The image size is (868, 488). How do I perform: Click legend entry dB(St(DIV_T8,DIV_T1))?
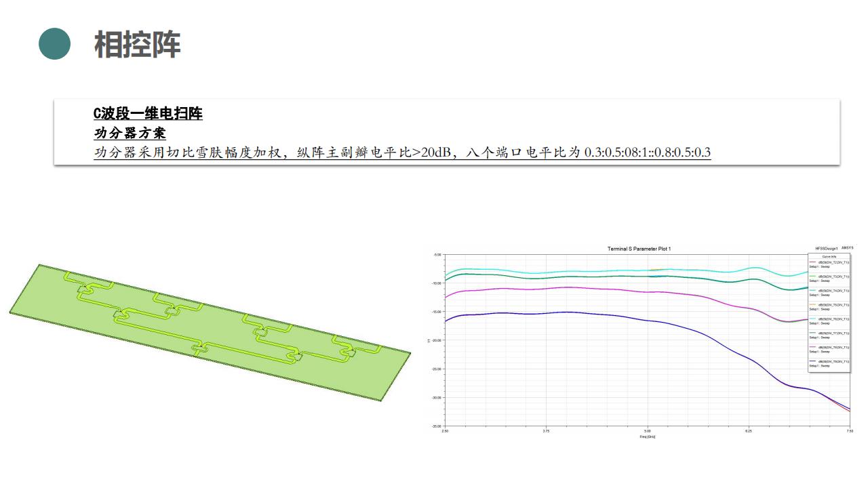point(833,347)
